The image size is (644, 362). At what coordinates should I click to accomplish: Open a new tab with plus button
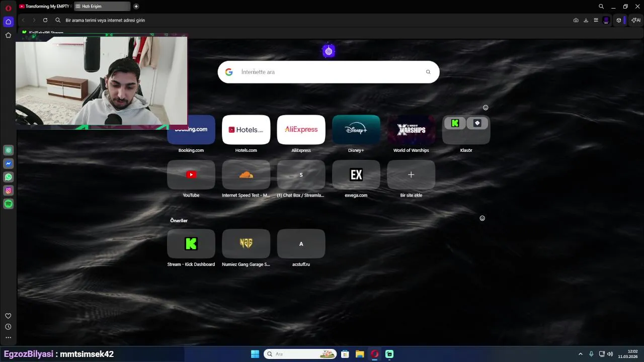pos(136,7)
